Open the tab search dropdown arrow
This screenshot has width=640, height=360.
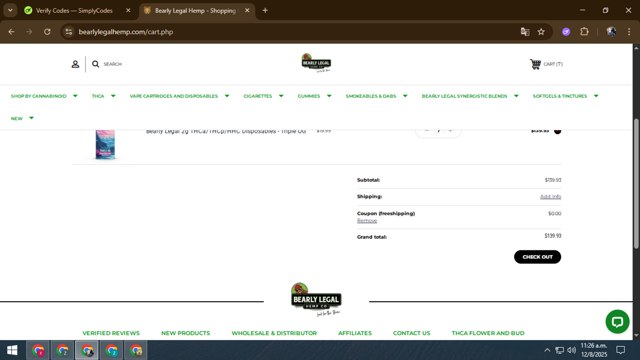coord(10,11)
